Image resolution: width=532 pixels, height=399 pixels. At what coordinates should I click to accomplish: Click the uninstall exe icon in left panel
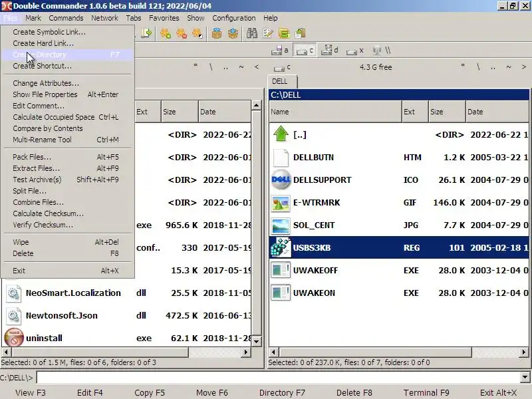(14, 338)
